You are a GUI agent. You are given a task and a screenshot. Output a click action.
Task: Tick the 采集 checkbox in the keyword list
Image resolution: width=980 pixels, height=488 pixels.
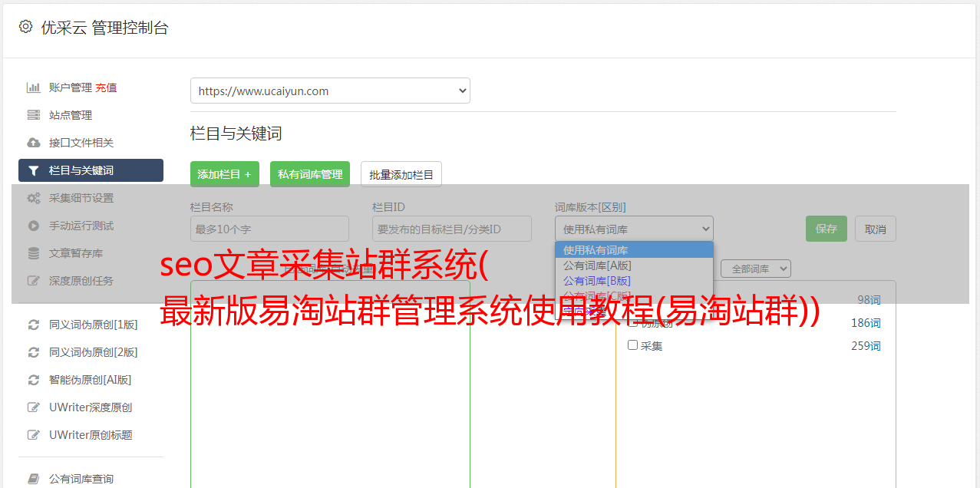click(x=633, y=345)
